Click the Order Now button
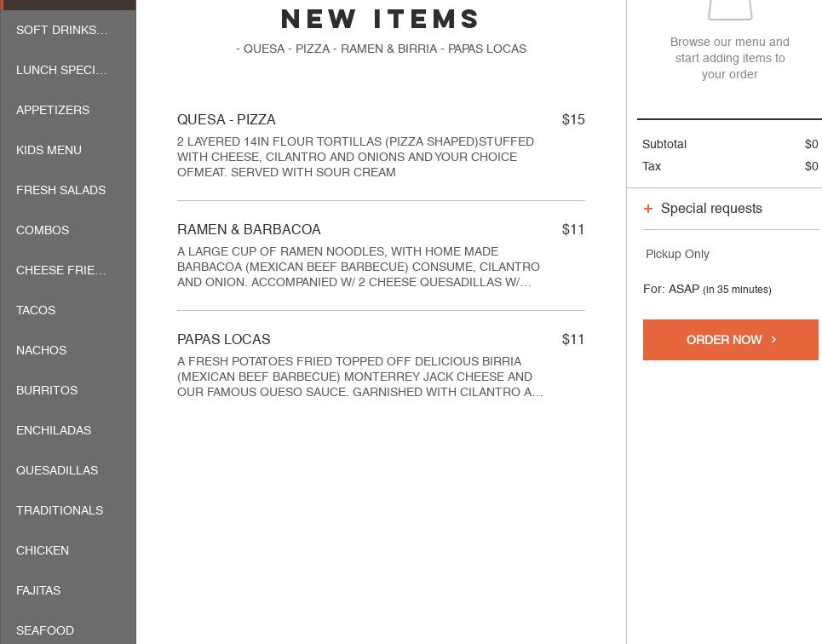The width and height of the screenshot is (822, 644). coord(730,340)
